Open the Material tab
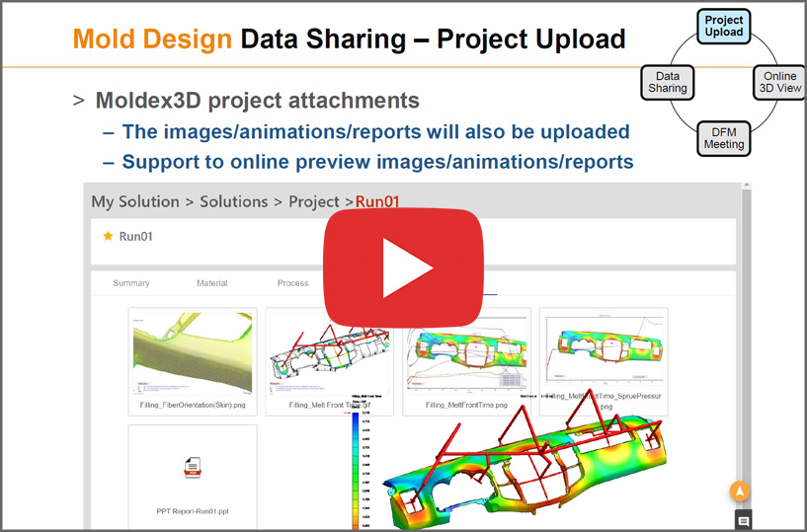This screenshot has height=532, width=807. (x=212, y=283)
